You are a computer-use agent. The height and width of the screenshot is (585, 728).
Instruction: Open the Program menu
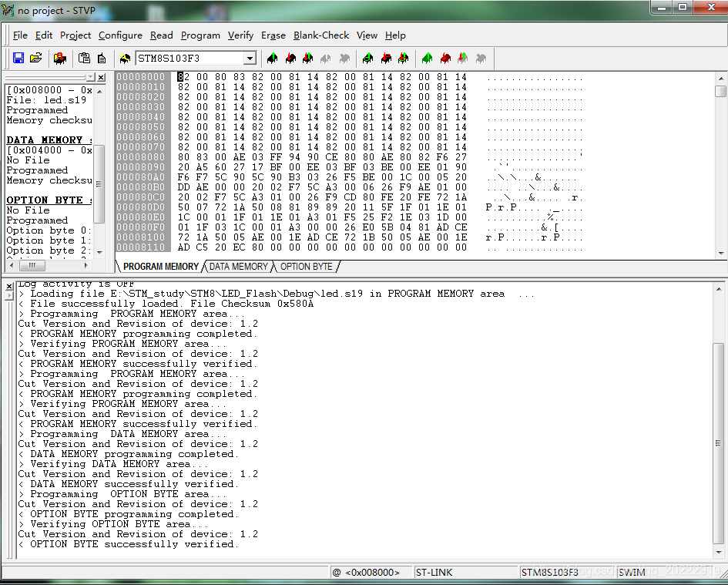coord(200,35)
